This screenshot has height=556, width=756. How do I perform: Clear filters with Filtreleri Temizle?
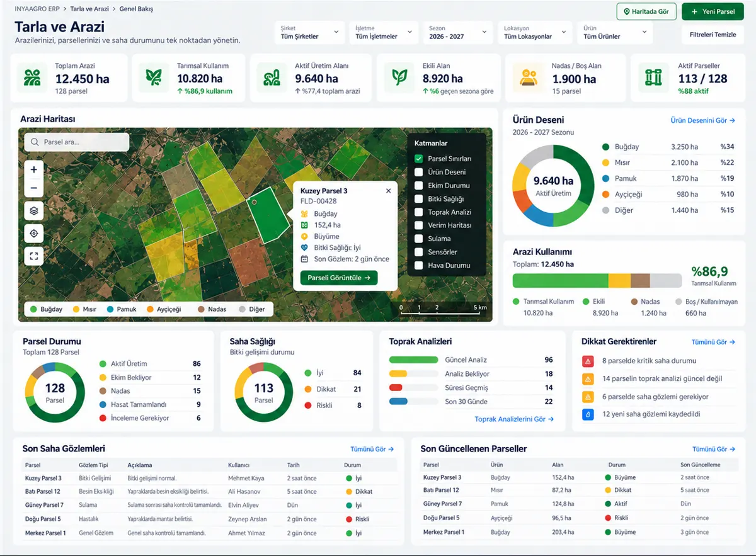[713, 35]
